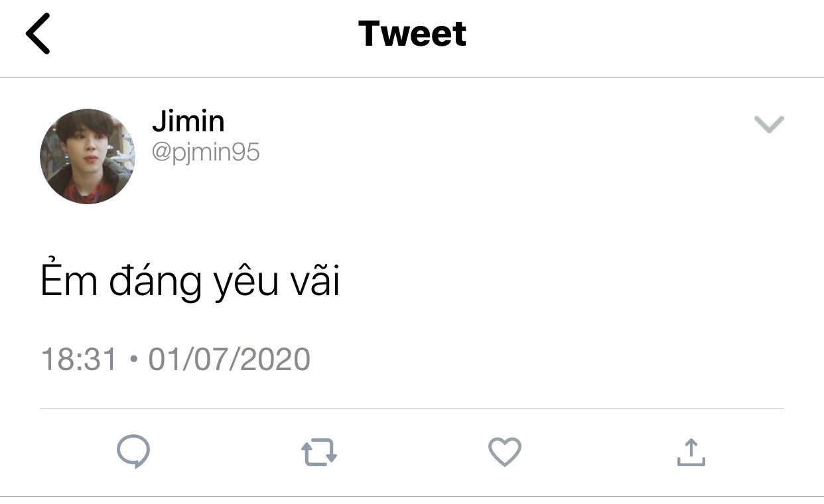The height and width of the screenshot is (504, 824).
Task: Open the profile via display name Jimin
Action: 188,121
